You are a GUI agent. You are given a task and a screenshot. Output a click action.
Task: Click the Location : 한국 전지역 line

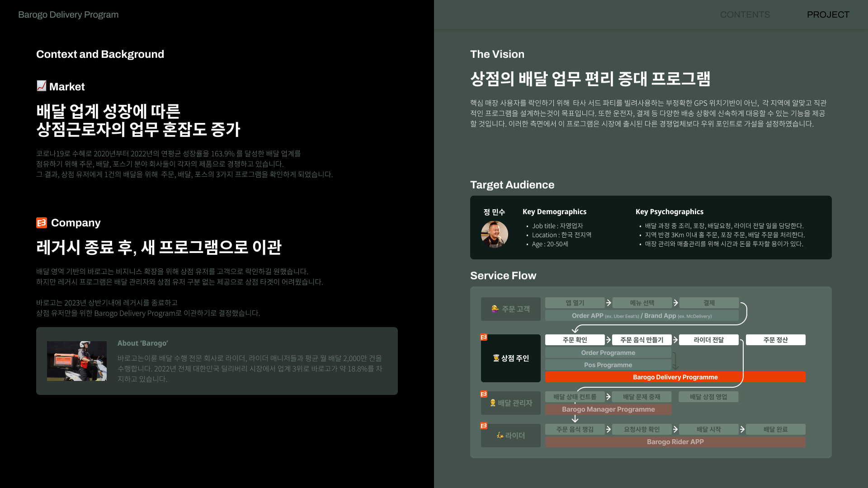[562, 235]
